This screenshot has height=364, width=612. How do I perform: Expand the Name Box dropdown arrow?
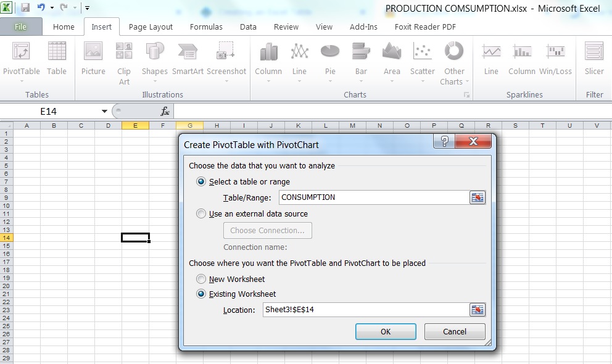(x=104, y=112)
